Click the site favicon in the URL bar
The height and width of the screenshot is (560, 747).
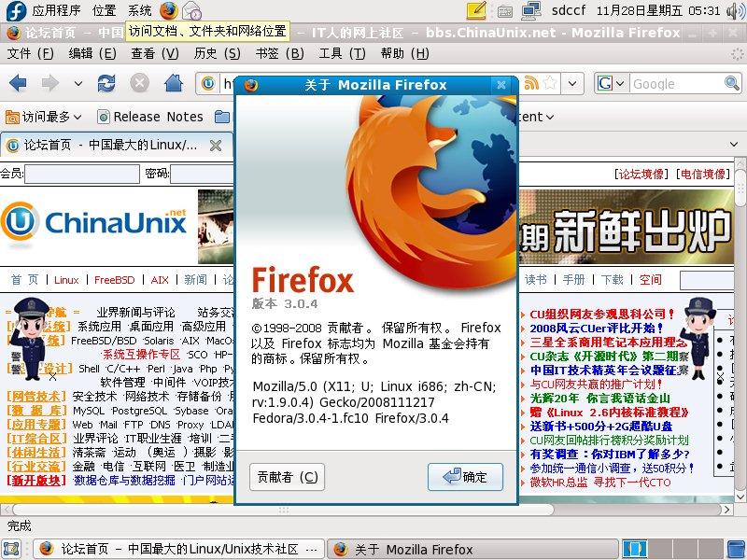click(x=208, y=83)
